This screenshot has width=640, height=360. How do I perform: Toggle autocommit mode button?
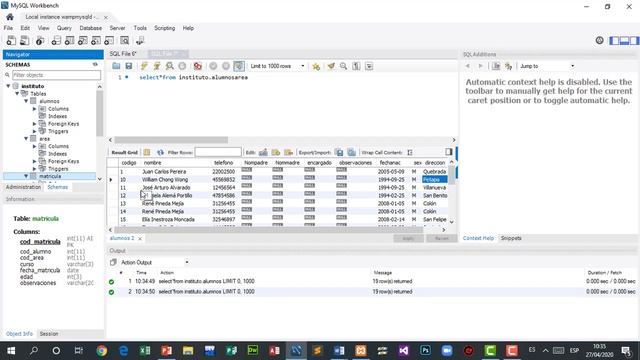pyautogui.click(x=239, y=66)
